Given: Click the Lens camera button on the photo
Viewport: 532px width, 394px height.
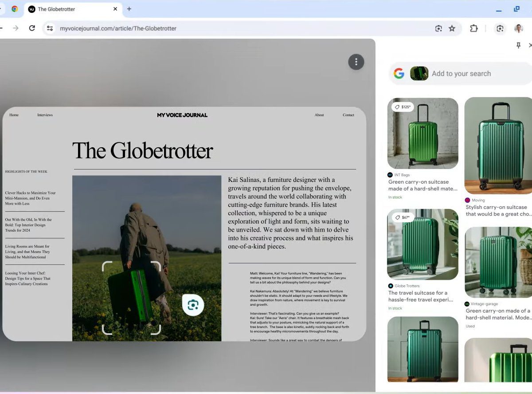Looking at the screenshot, I should coord(193,305).
